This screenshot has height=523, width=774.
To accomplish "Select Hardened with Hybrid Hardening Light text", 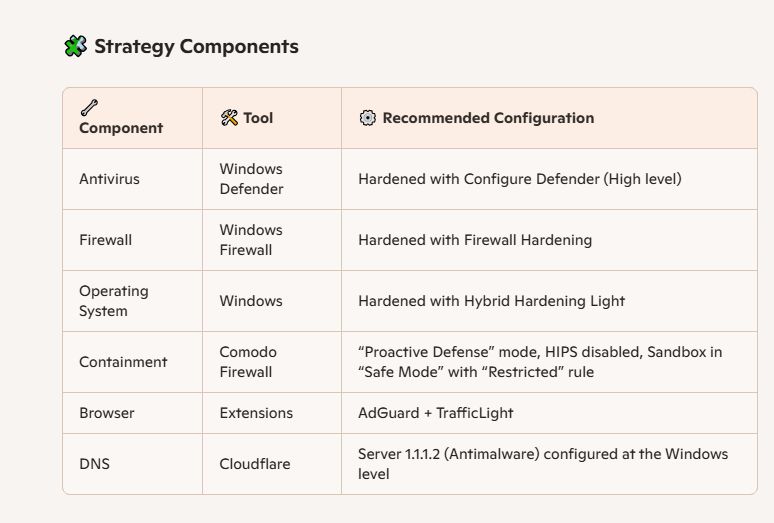I will tap(492, 301).
